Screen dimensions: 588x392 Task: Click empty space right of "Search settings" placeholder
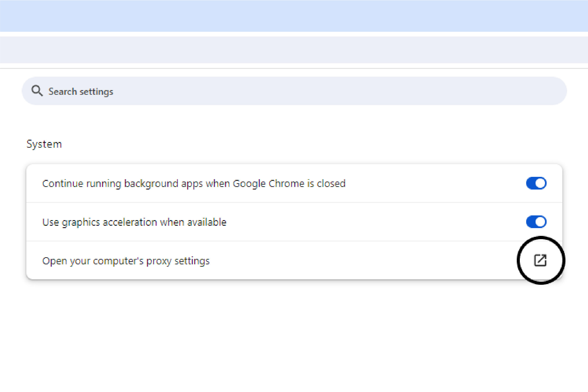click(x=325, y=91)
